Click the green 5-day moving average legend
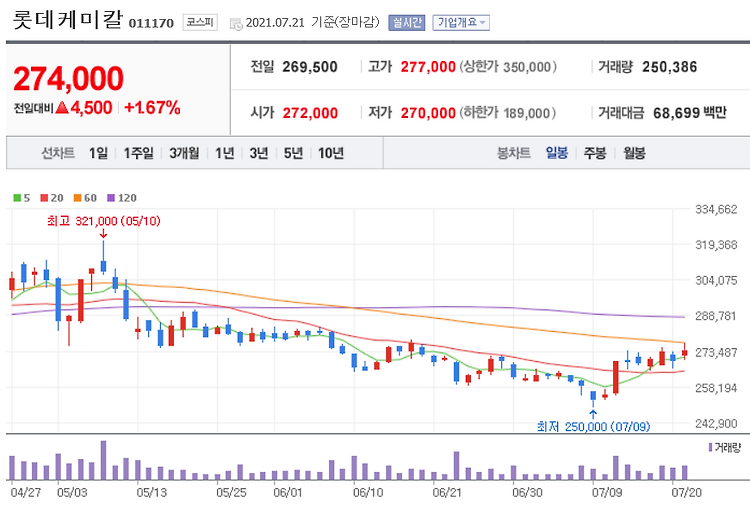The height and width of the screenshot is (509, 750). 22,198
